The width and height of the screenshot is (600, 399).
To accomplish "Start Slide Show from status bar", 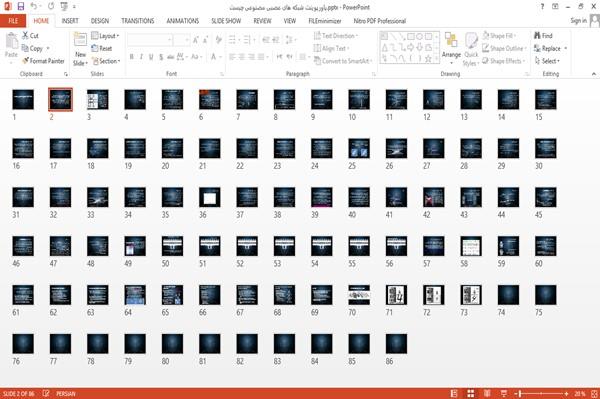I will tap(504, 393).
